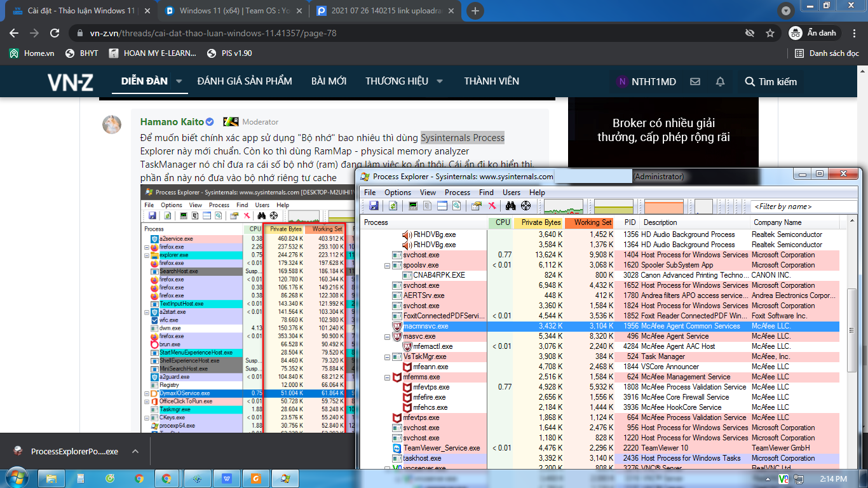
Task: Open ĐÁNH GIÁ SẢN PHẨM navigation link
Action: point(245,81)
